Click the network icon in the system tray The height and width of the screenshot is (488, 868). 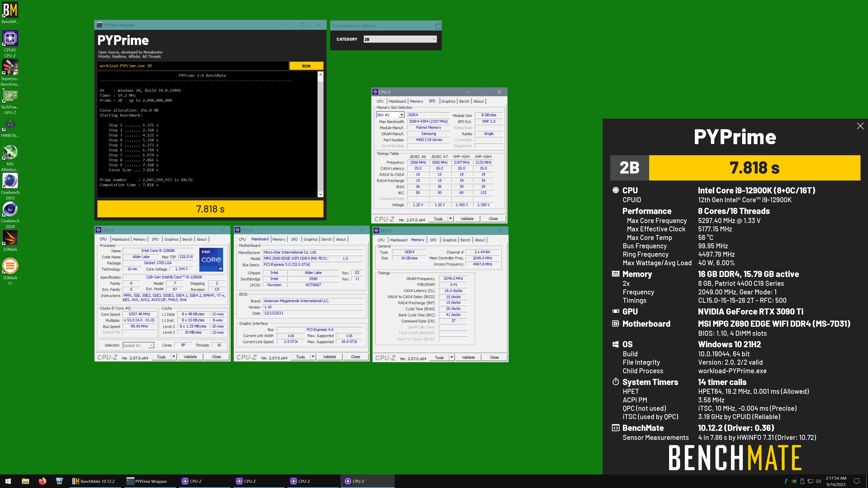click(x=810, y=481)
